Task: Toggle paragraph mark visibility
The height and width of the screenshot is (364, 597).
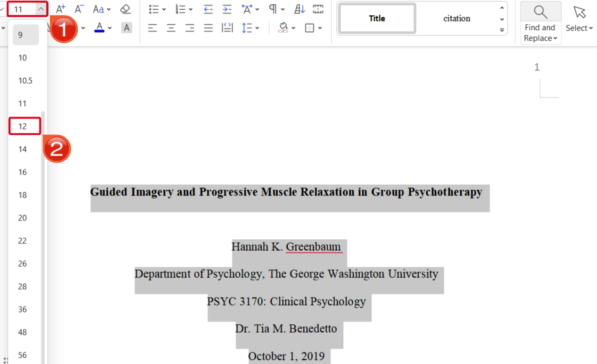Action: coord(272,8)
